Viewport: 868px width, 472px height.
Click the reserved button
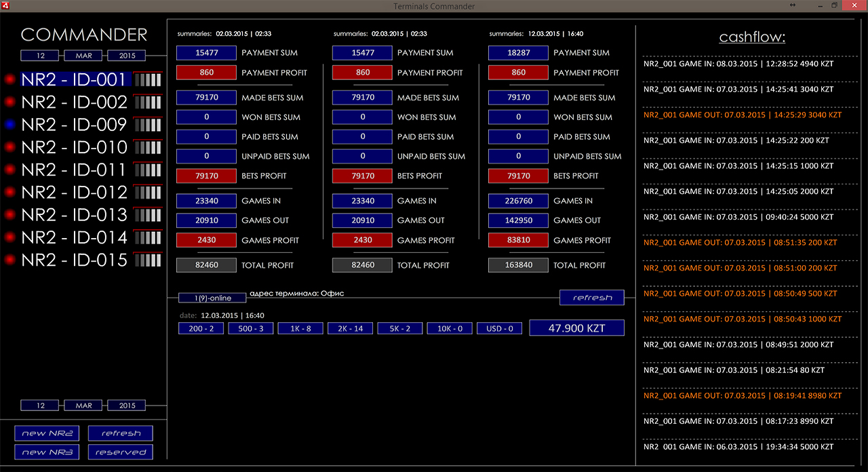[x=121, y=452]
